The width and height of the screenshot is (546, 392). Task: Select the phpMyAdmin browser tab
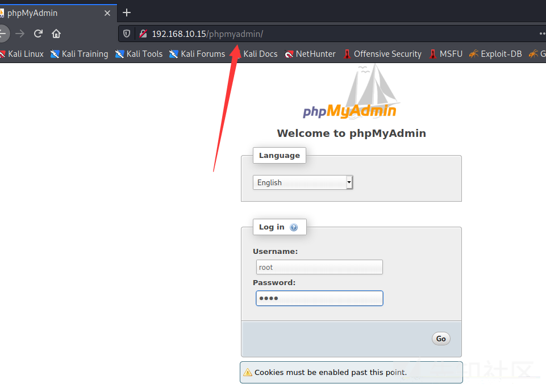[57, 13]
